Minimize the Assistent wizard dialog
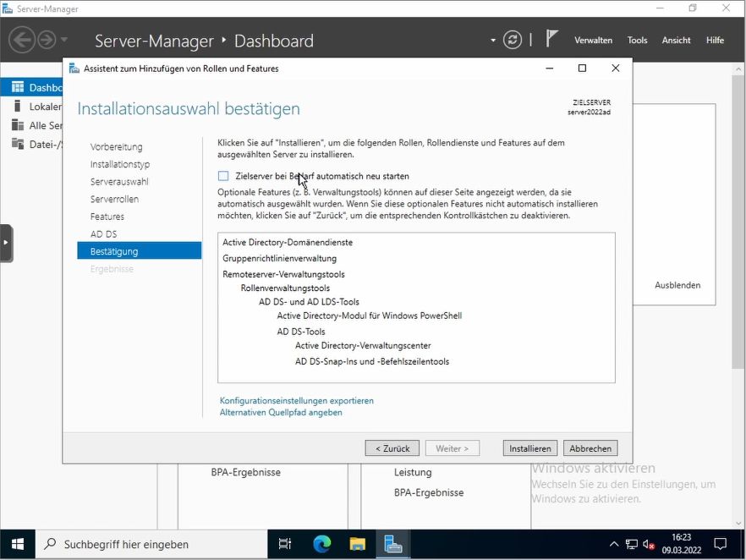The image size is (746, 560). click(550, 68)
